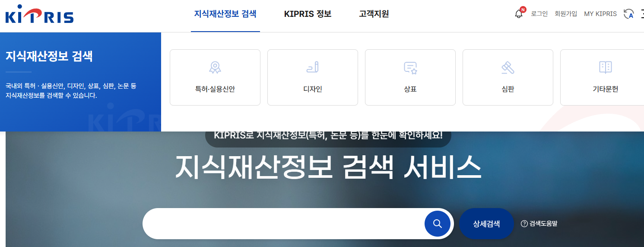Click the 지식재산정보 검색 서비스 heading
Viewport: 644px width, 247px height.
click(328, 167)
